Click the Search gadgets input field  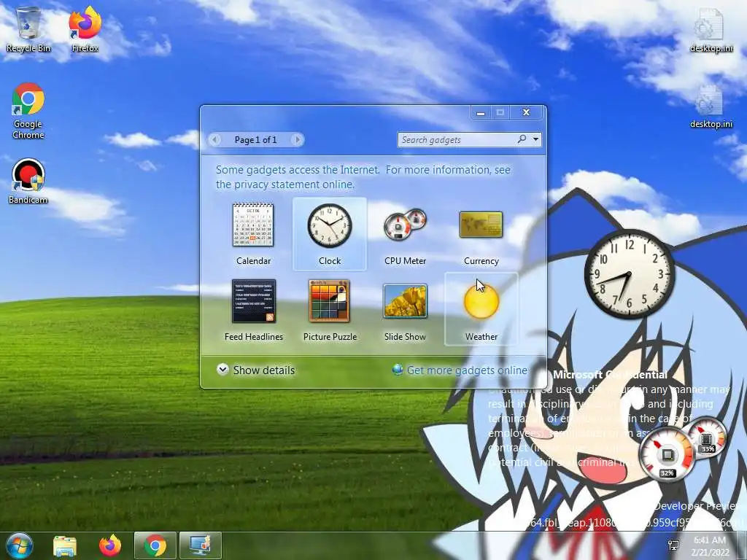click(x=457, y=139)
